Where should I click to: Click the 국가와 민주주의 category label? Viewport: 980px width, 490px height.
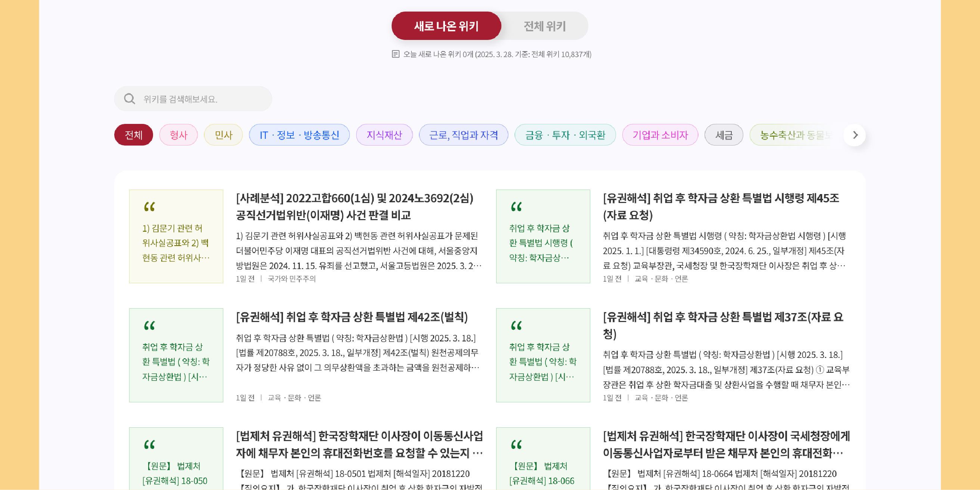pyautogui.click(x=292, y=279)
